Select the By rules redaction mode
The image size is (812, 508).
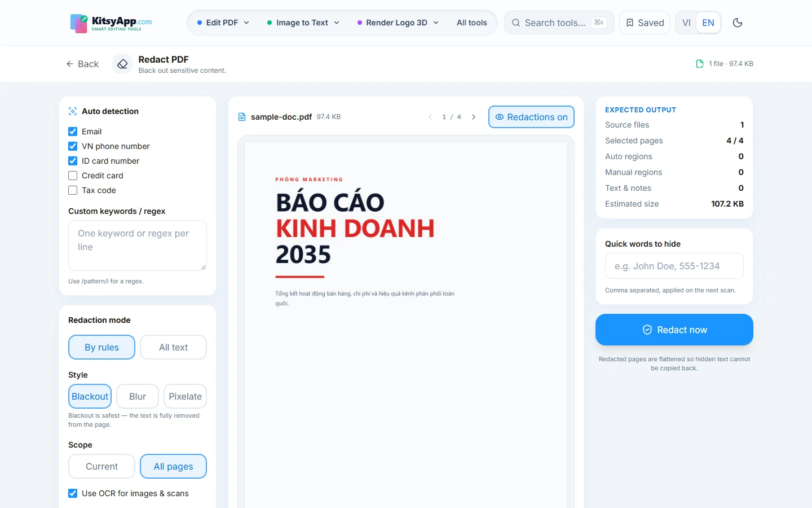(101, 347)
